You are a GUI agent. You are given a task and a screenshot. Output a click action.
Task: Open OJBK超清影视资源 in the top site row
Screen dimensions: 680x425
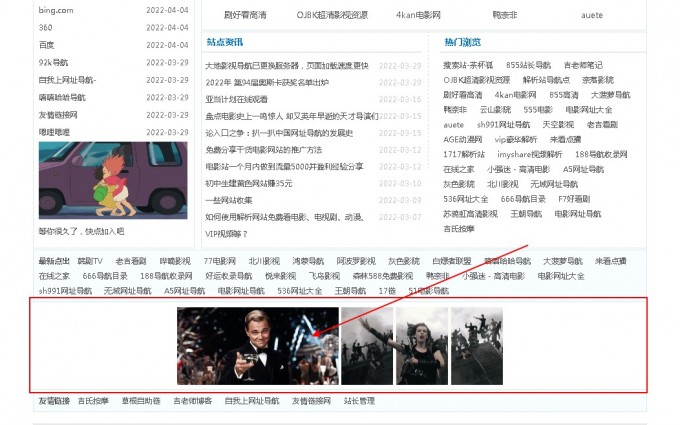[x=332, y=15]
